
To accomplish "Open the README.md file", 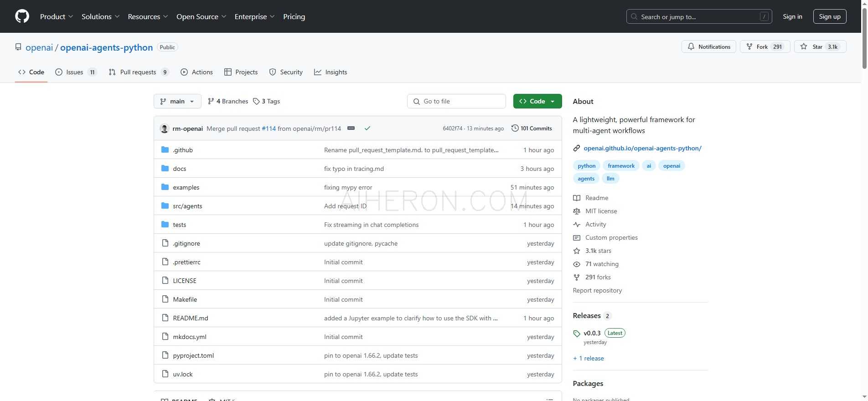I will click(191, 318).
